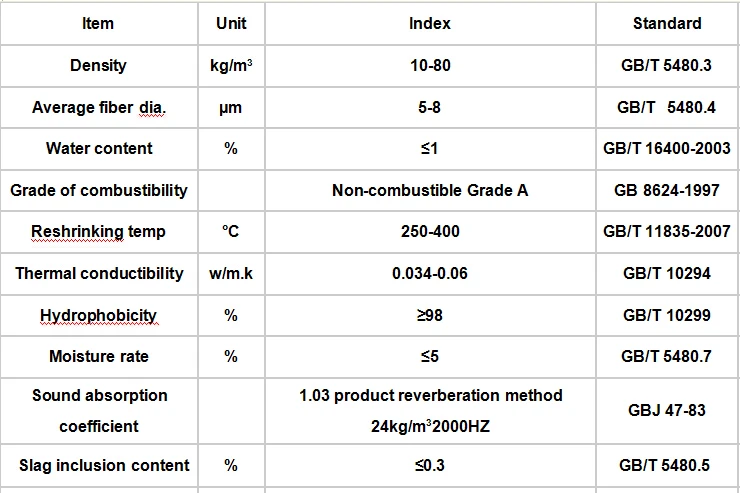740x493 pixels.
Task: Click the 'GBJ 47-83' standard cell
Action: tap(667, 410)
